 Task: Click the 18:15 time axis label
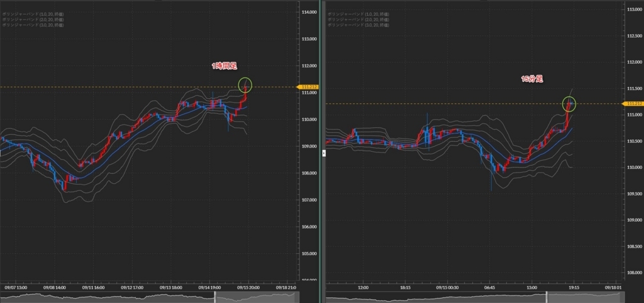tap(406, 287)
